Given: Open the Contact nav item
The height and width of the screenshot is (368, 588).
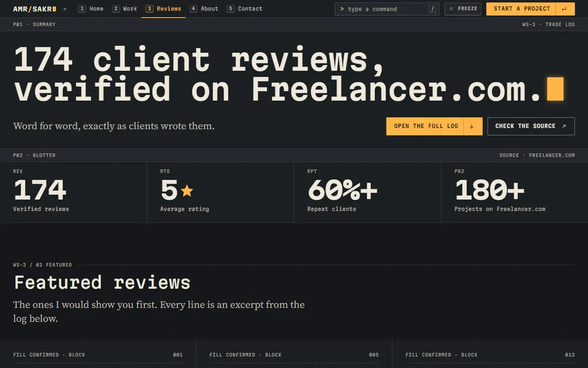Looking at the screenshot, I should pos(244,9).
